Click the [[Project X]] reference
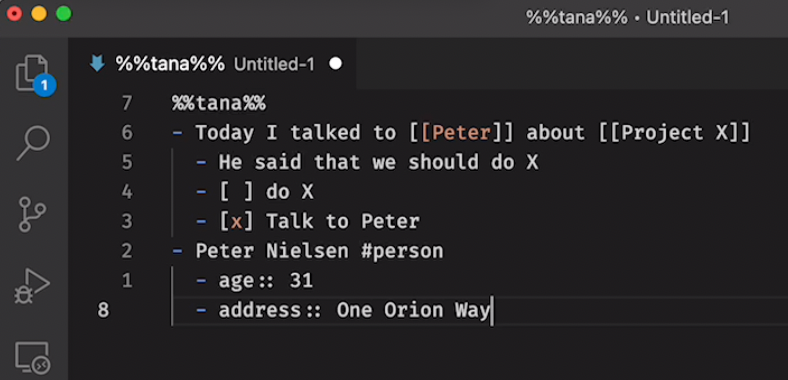The height and width of the screenshot is (380, 788). (674, 133)
